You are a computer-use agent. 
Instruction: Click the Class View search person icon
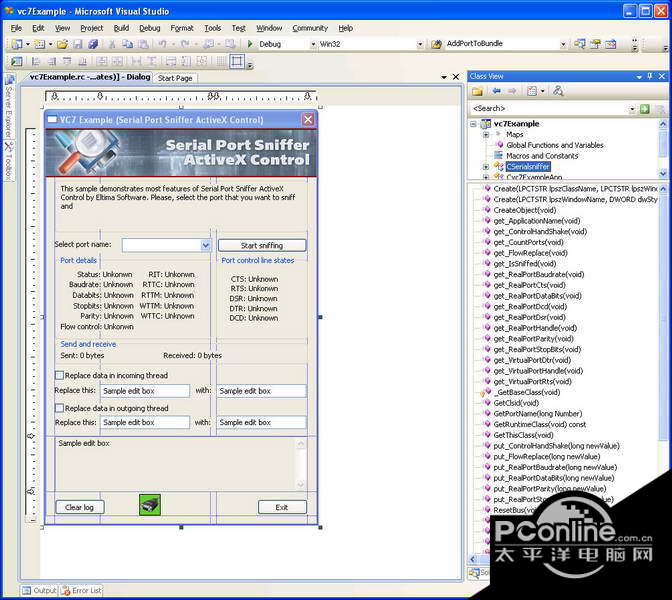pos(558,91)
